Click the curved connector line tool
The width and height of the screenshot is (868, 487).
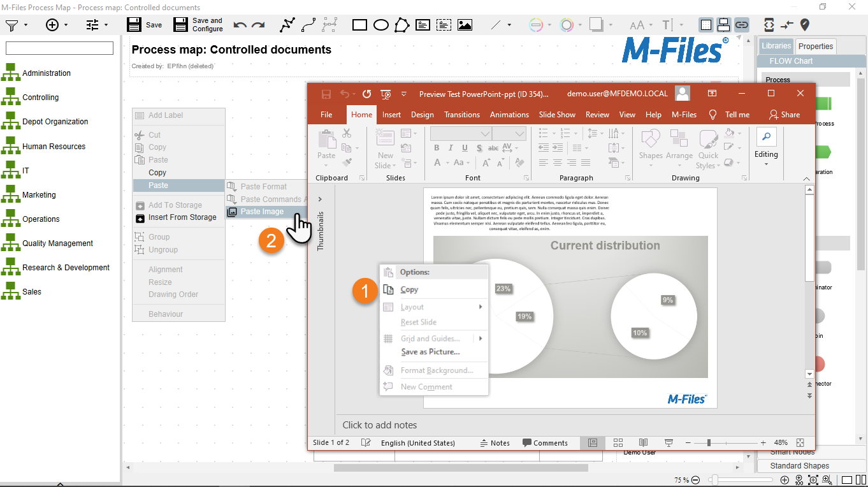pos(308,25)
